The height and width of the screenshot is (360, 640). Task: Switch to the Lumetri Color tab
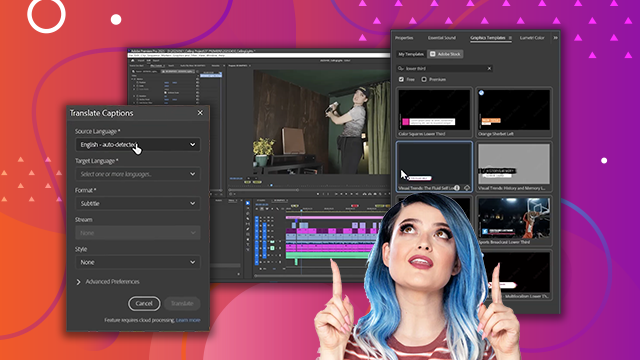[532, 38]
